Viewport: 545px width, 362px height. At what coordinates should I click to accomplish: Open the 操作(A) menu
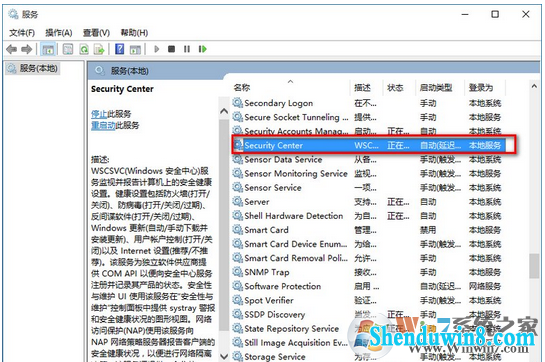(x=59, y=33)
